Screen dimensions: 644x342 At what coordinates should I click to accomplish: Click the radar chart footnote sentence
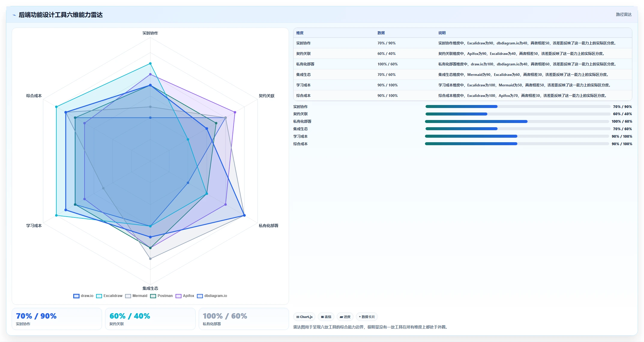click(x=371, y=327)
